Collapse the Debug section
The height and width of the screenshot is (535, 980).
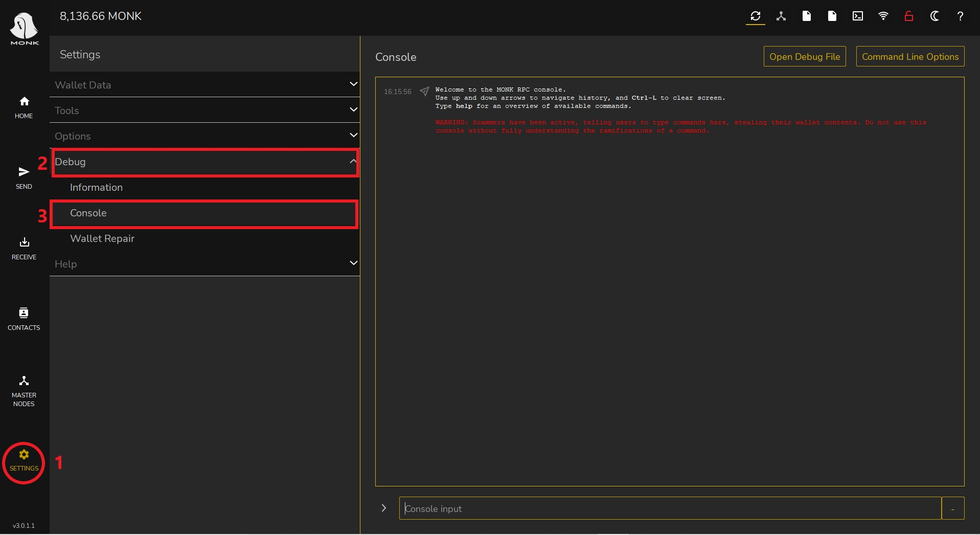pyautogui.click(x=204, y=162)
